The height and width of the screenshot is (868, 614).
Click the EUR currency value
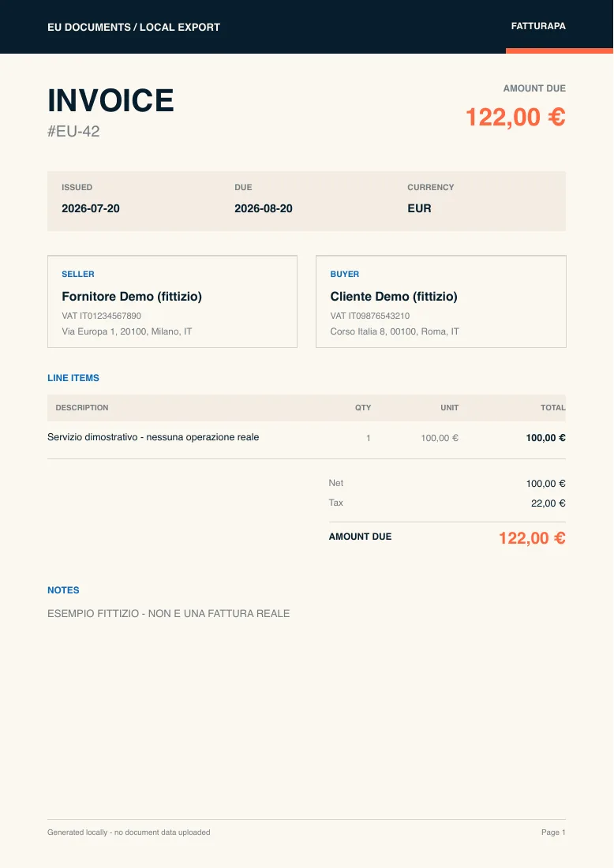coord(419,208)
